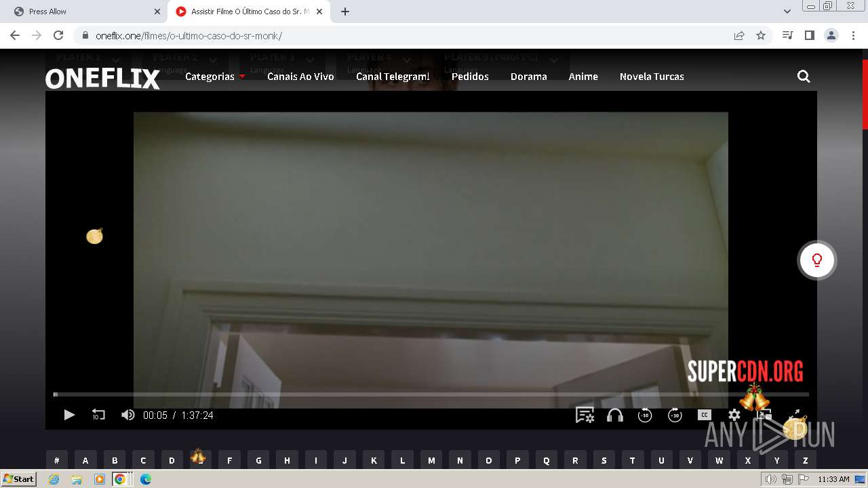
Task: Open media controls icon in toolbar
Action: click(x=787, y=35)
